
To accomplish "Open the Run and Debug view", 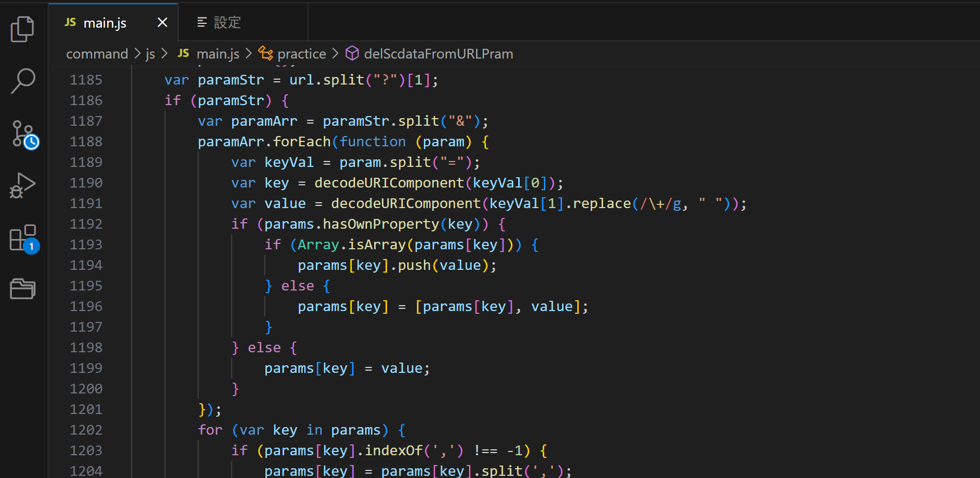I will [23, 185].
